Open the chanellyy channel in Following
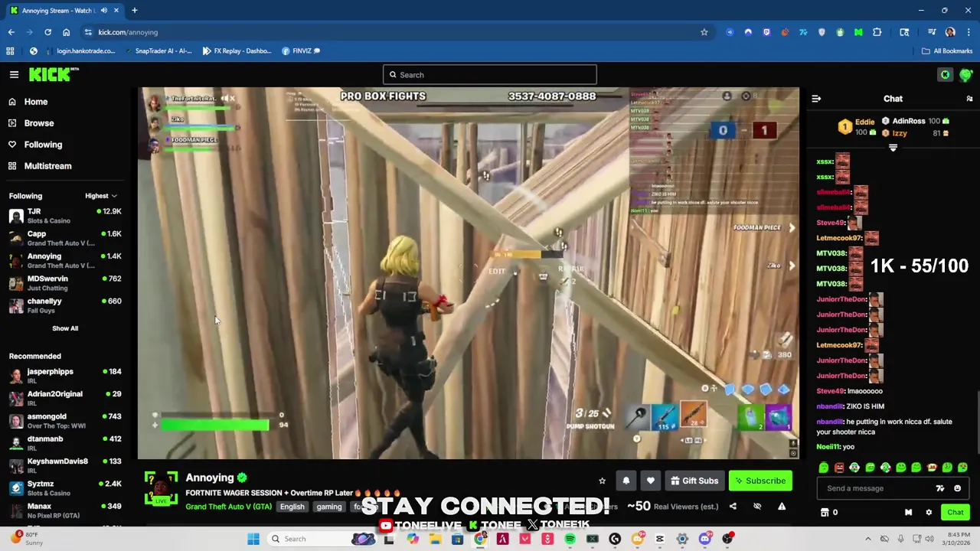The width and height of the screenshot is (980, 551). [x=65, y=305]
